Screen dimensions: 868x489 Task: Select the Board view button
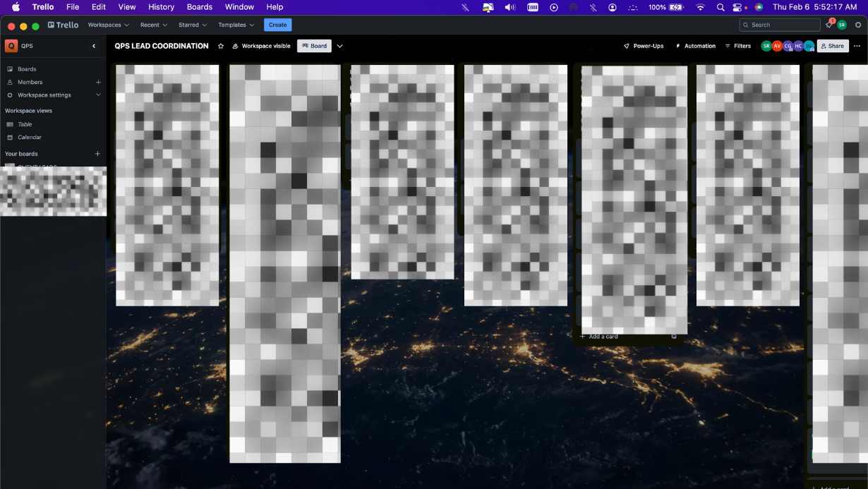[314, 46]
